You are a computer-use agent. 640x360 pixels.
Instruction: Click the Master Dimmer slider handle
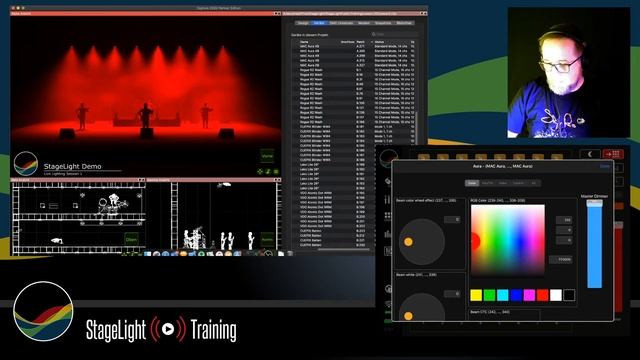[594, 203]
